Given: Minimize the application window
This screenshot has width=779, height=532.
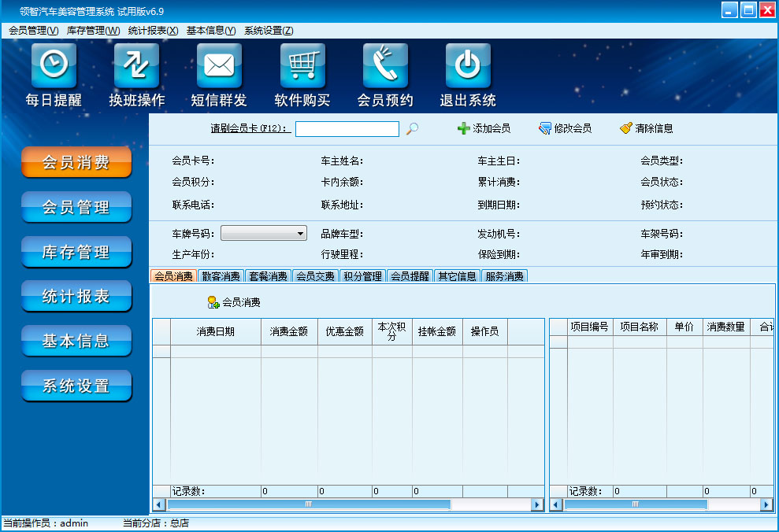Looking at the screenshot, I should point(729,10).
